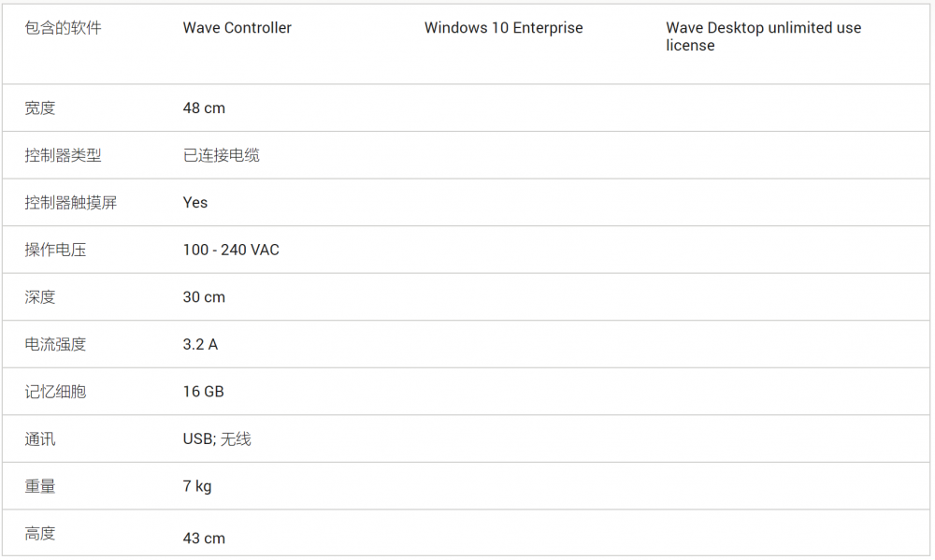Click the "电流强度" row label
The image size is (935, 560).
point(55,344)
